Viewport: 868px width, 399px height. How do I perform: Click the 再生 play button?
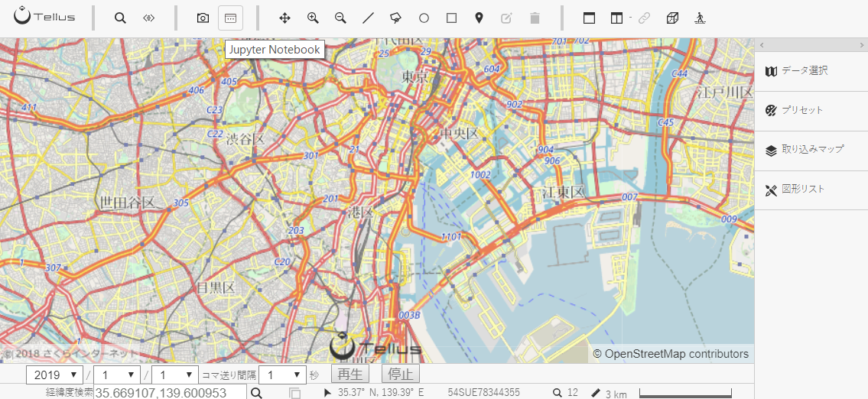pos(349,374)
